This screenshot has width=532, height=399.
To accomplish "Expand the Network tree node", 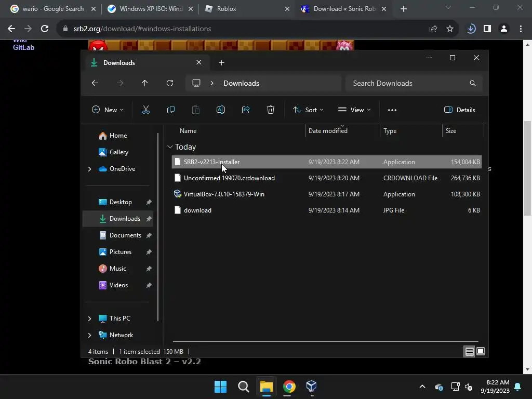I will pos(89,335).
